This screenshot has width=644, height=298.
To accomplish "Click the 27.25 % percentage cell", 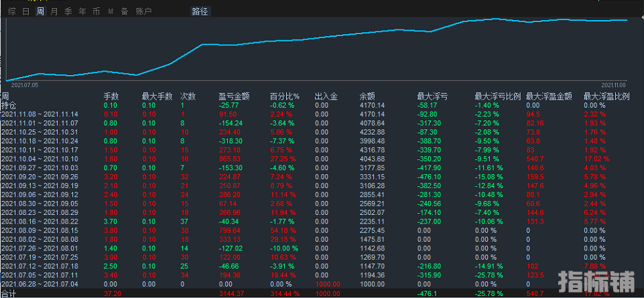I will (x=283, y=159).
